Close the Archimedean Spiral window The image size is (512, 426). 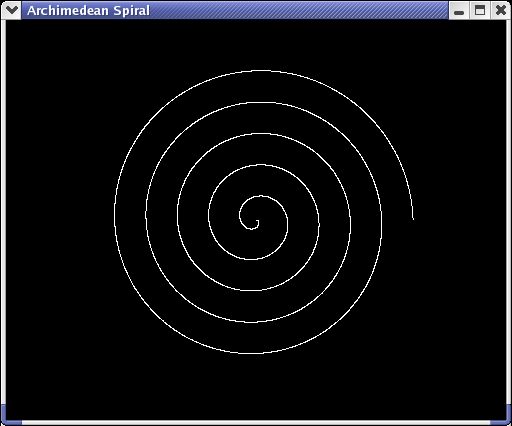[x=500, y=10]
